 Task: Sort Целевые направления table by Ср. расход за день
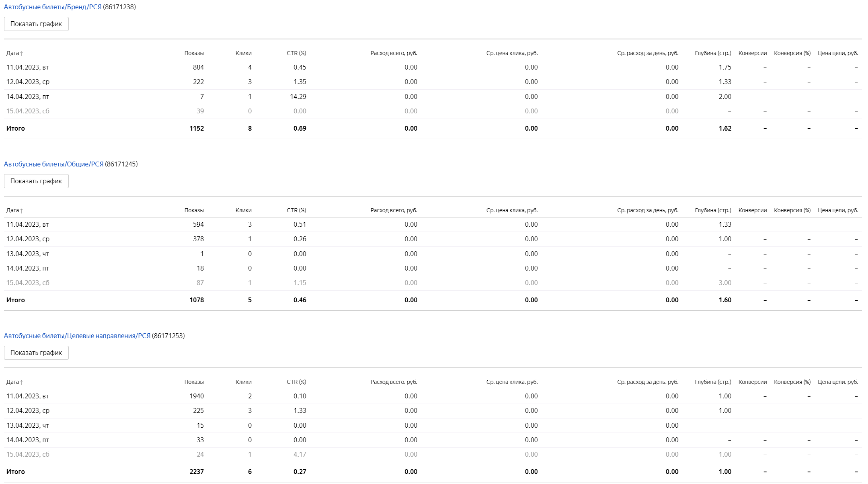[648, 382]
